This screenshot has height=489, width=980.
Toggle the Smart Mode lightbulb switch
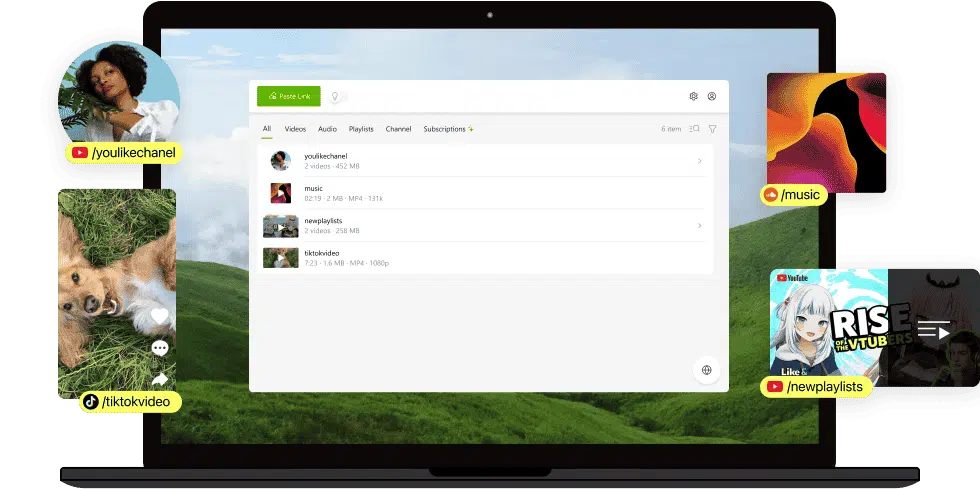click(338, 96)
